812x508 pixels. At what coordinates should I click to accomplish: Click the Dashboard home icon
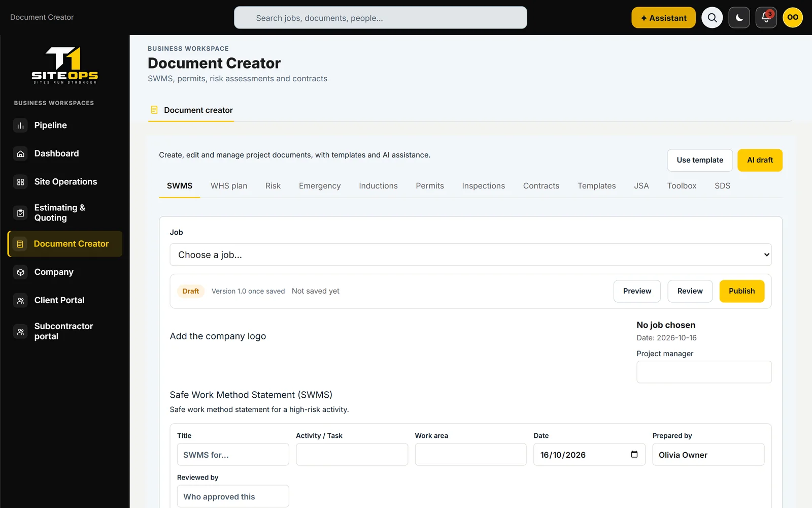pos(20,153)
